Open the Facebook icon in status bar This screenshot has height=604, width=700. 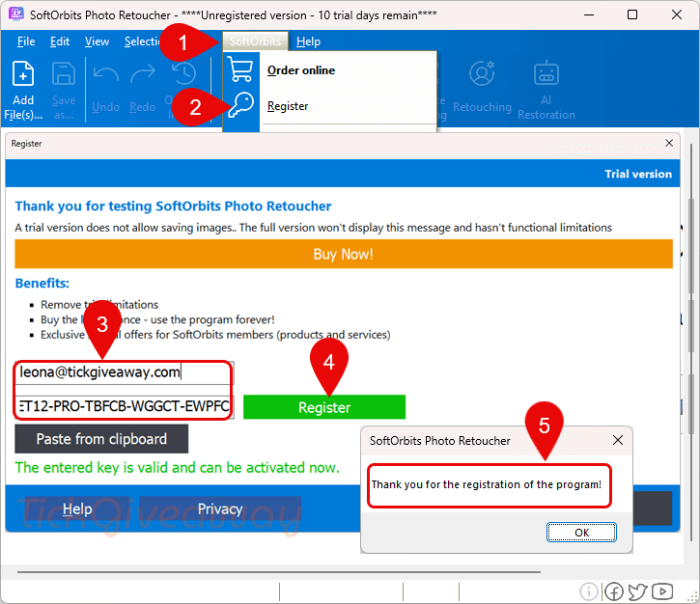click(x=614, y=591)
